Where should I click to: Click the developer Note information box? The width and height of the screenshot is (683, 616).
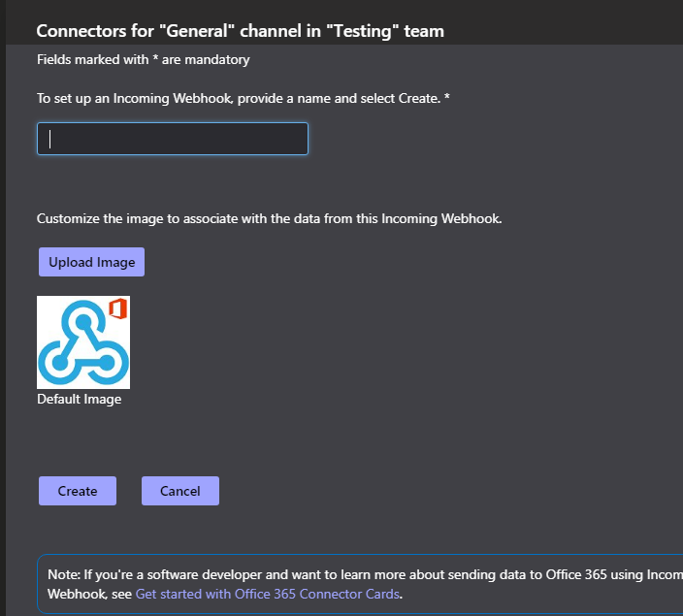coord(360,584)
